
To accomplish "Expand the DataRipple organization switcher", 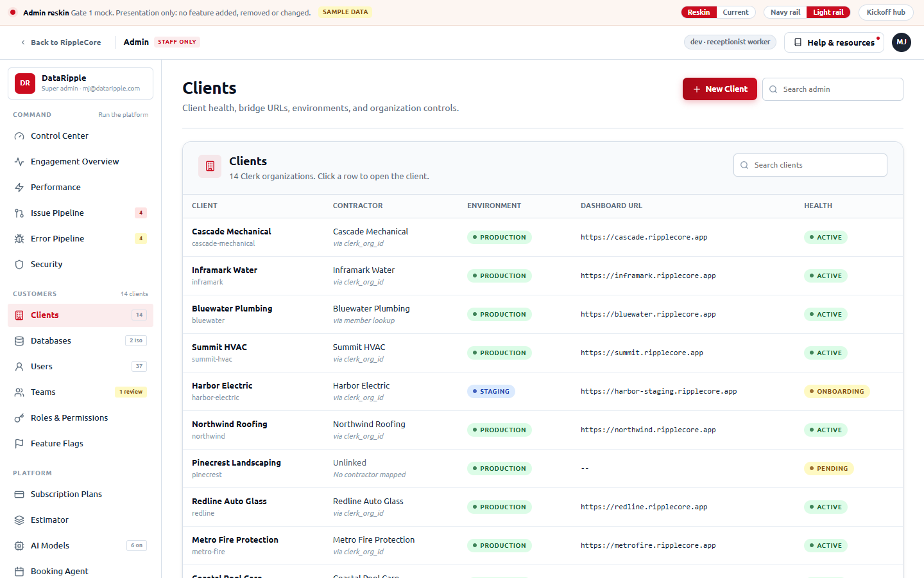I will pos(80,83).
